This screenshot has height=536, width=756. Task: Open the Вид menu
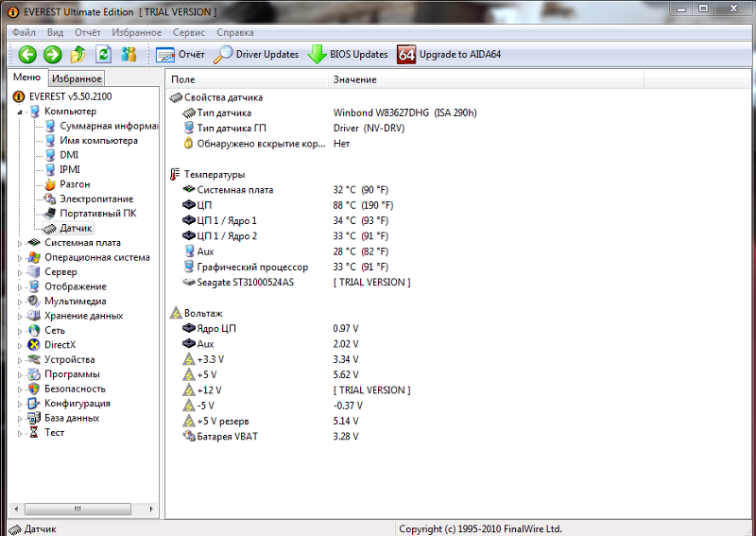click(x=56, y=32)
